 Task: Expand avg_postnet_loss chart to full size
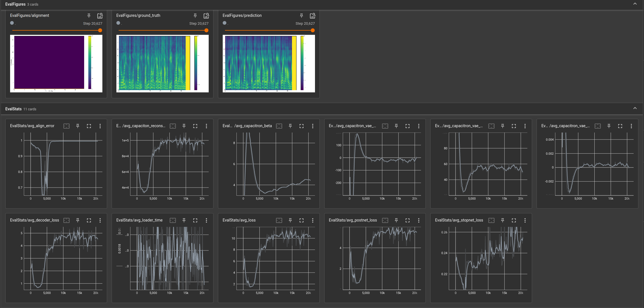(408, 220)
